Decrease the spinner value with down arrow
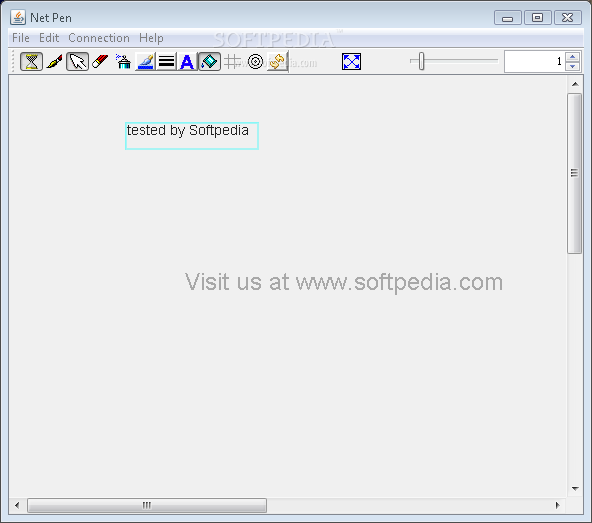Screen dimensions: 592x523 coord(573,66)
